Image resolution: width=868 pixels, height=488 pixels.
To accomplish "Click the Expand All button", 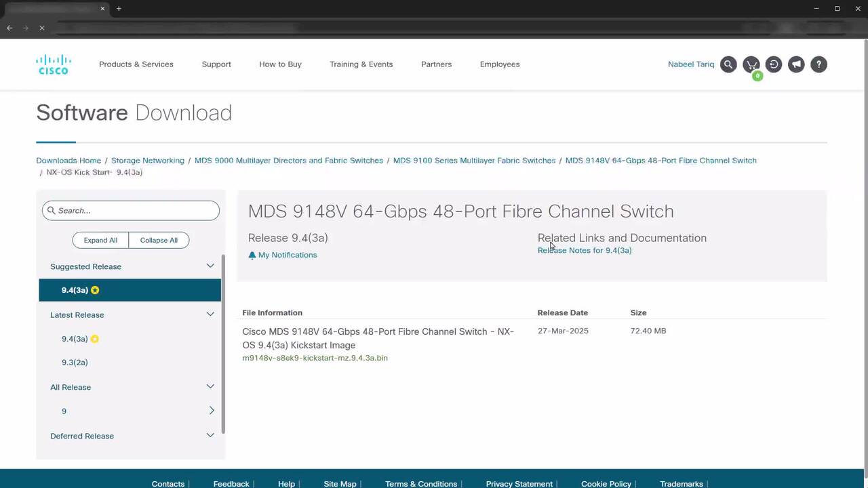I will click(100, 240).
